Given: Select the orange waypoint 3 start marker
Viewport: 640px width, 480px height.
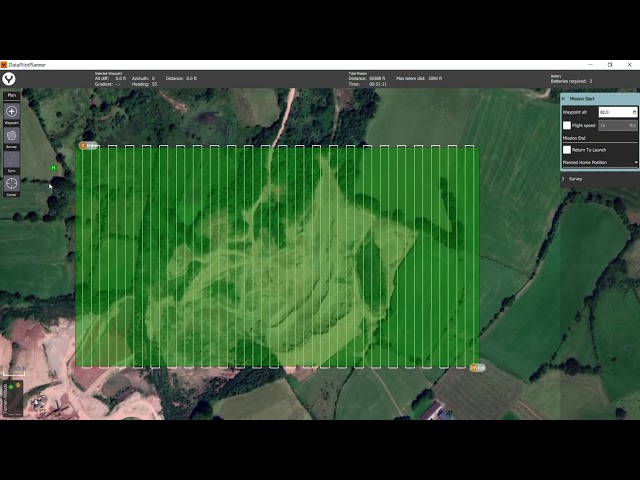Looking at the screenshot, I should tap(83, 146).
